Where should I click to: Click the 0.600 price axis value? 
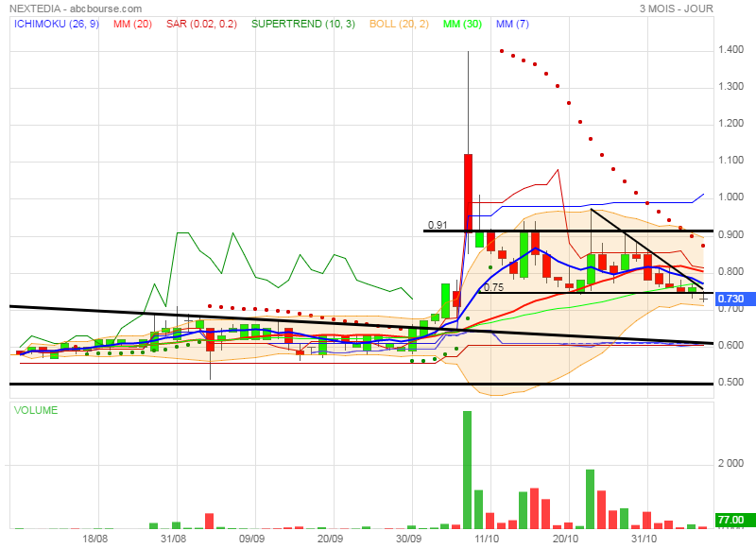point(730,345)
